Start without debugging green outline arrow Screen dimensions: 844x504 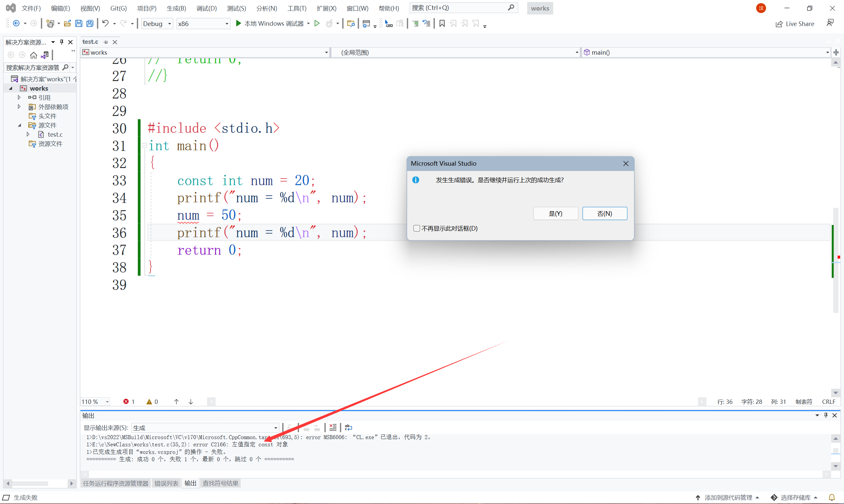coord(317,23)
